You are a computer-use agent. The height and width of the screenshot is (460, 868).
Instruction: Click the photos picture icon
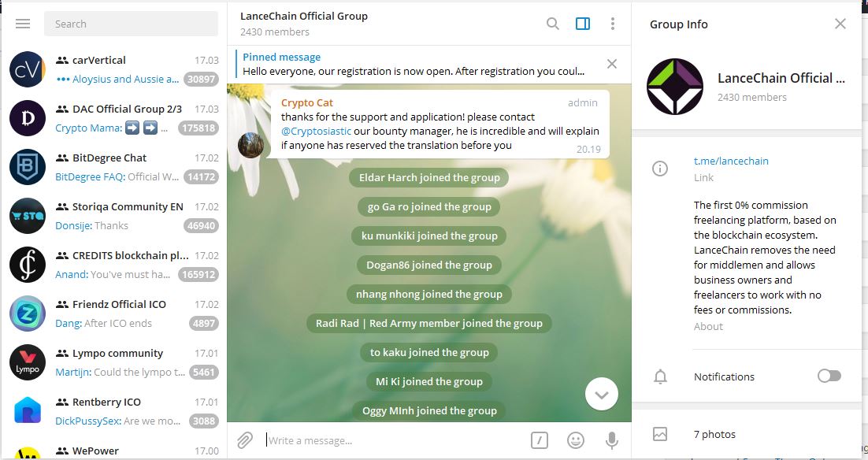[x=660, y=434]
